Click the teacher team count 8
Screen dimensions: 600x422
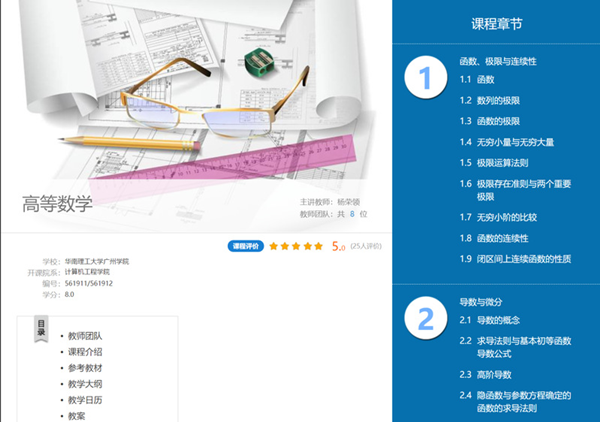pos(352,214)
